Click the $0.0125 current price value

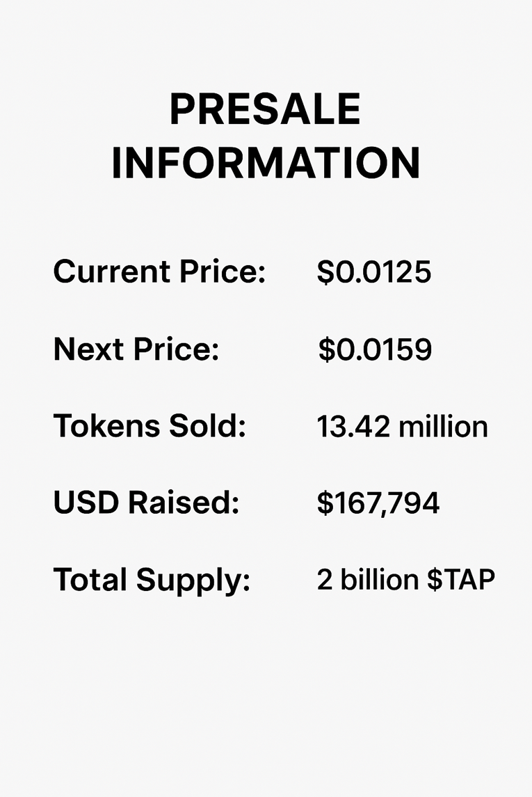click(x=374, y=271)
